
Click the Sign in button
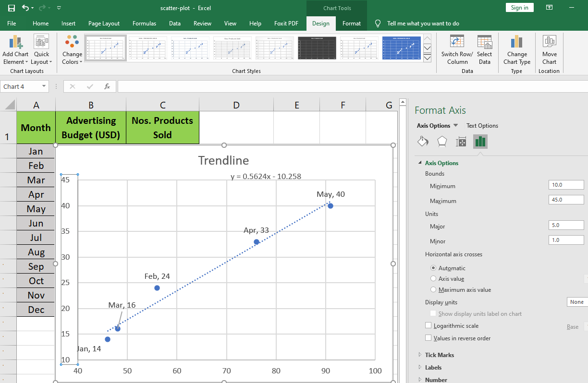pyautogui.click(x=519, y=8)
